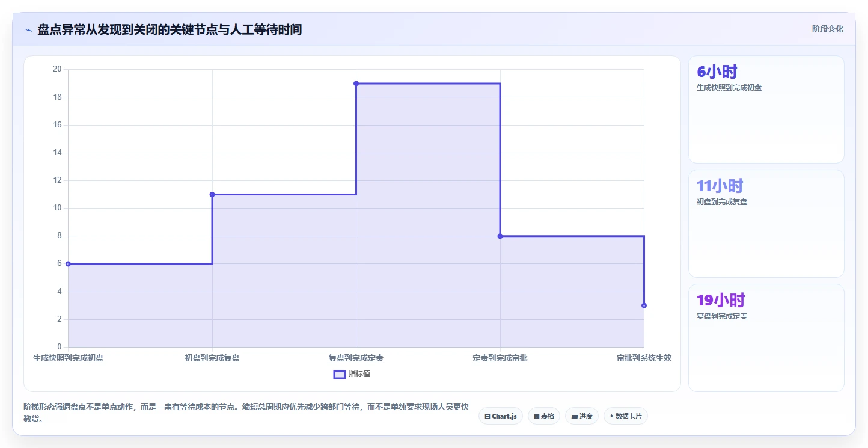The width and height of the screenshot is (868, 448).
Task: Open the 6小时 stat card
Action: point(766,109)
